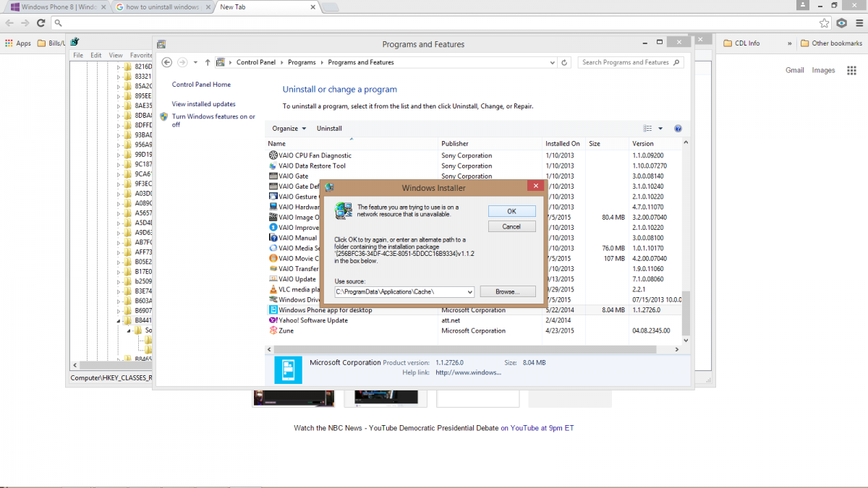Open the Programs and Features help icon
Image resolution: width=868 pixels, height=488 pixels.
[678, 129]
